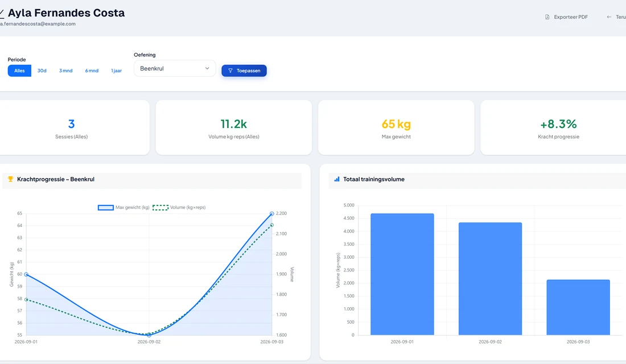This screenshot has height=364, width=626.
Task: Click the 65 kg Max gewicht value
Action: (396, 124)
